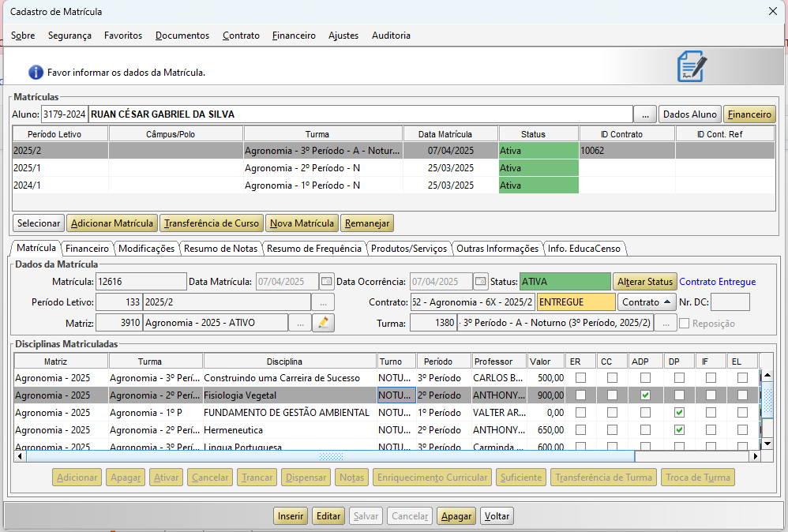Image resolution: width=788 pixels, height=532 pixels.
Task: Uncheck DP for Hermeneutica
Action: (679, 430)
